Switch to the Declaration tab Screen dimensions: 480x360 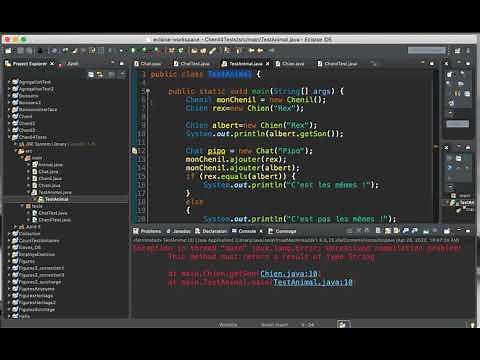coord(211,231)
